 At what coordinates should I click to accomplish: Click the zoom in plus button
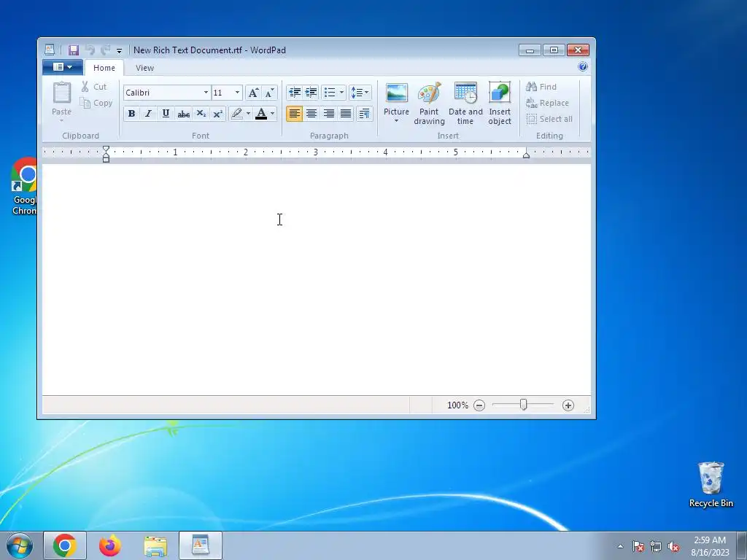click(568, 405)
